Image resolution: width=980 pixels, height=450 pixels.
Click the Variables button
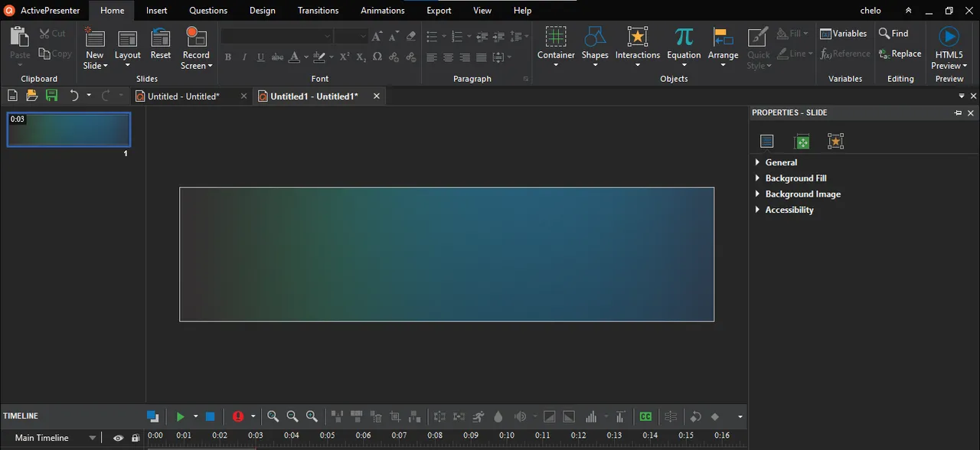click(x=843, y=33)
